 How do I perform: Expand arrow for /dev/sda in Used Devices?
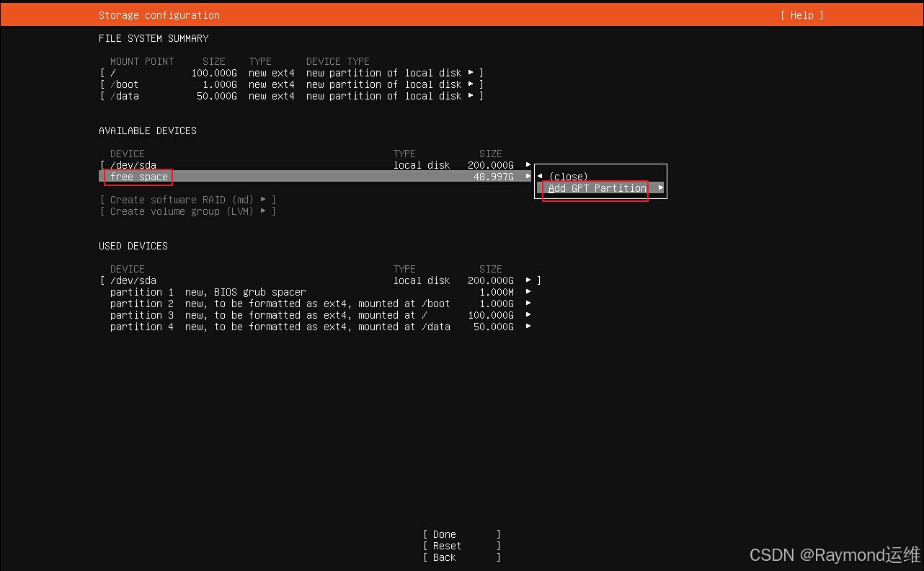point(528,280)
